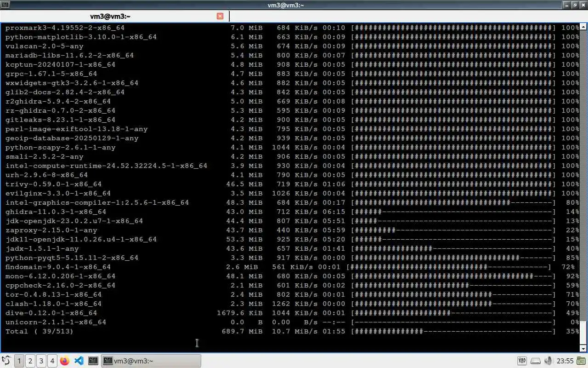Click the Total progress bar at 35%
This screenshot has width=588, height=368.
[x=453, y=331]
